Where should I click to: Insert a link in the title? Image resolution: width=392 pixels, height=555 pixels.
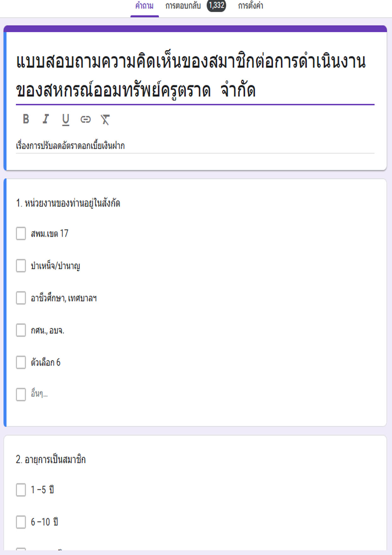(x=85, y=119)
